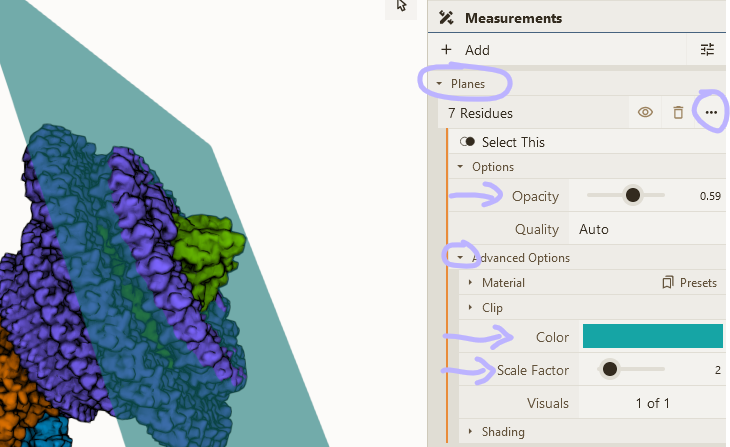Expand the Clip settings

click(471, 308)
